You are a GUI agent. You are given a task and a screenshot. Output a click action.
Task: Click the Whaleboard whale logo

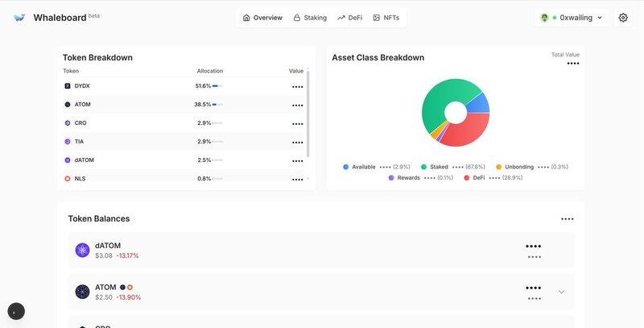(19, 18)
